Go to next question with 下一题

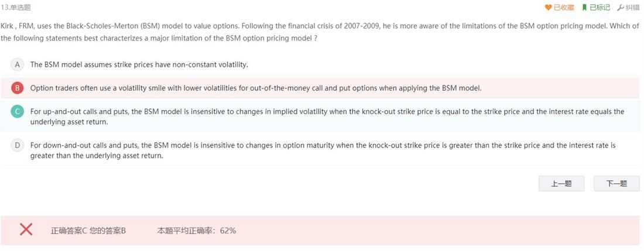click(x=616, y=184)
